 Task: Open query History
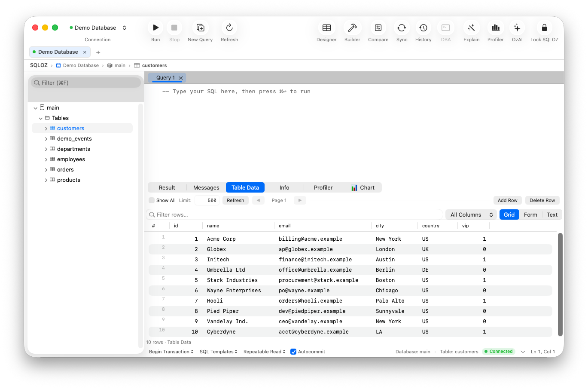(x=423, y=28)
